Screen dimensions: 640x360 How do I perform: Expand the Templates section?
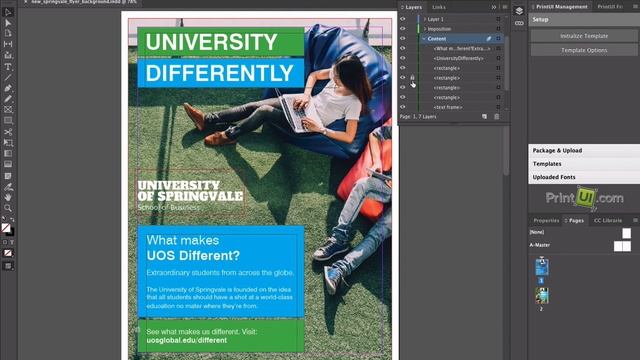pos(584,164)
